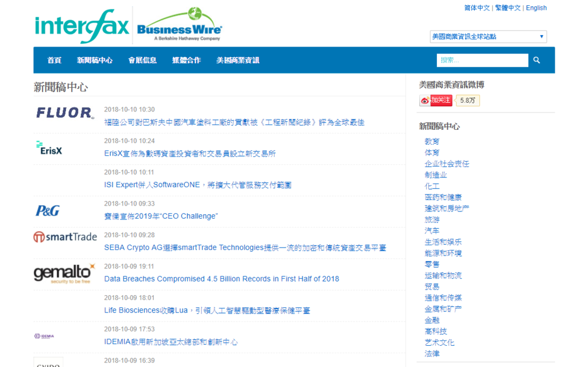Select the 贸易 category

(x=432, y=287)
